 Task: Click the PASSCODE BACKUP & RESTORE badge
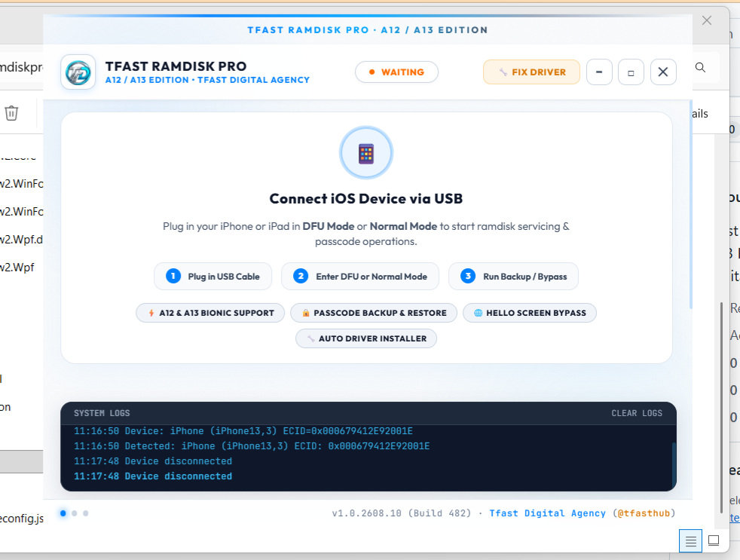click(374, 313)
